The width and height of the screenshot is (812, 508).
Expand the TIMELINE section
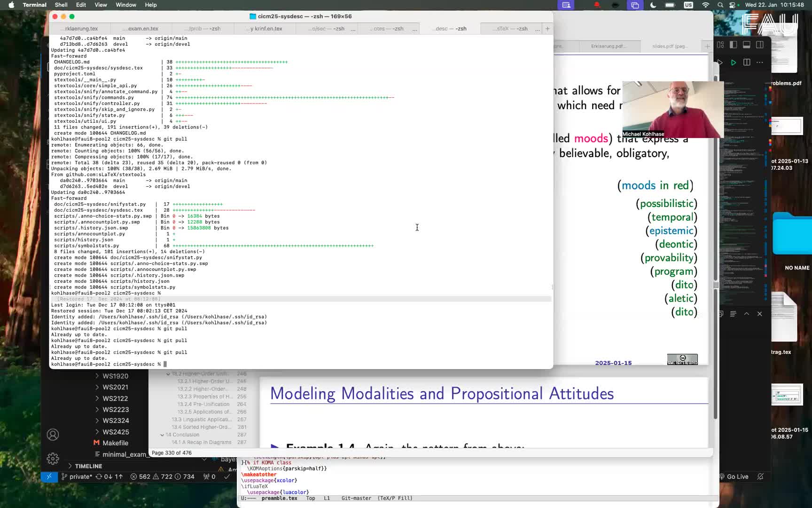(87, 466)
